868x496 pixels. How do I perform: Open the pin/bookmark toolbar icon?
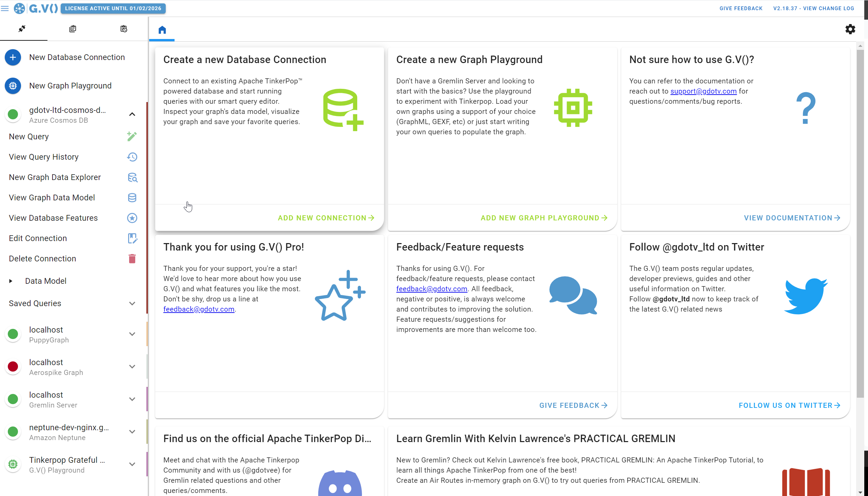coord(21,28)
